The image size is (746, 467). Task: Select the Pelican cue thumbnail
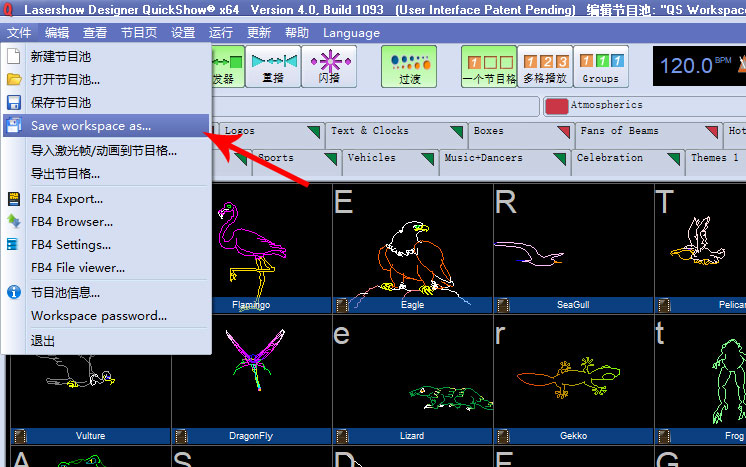coord(700,249)
